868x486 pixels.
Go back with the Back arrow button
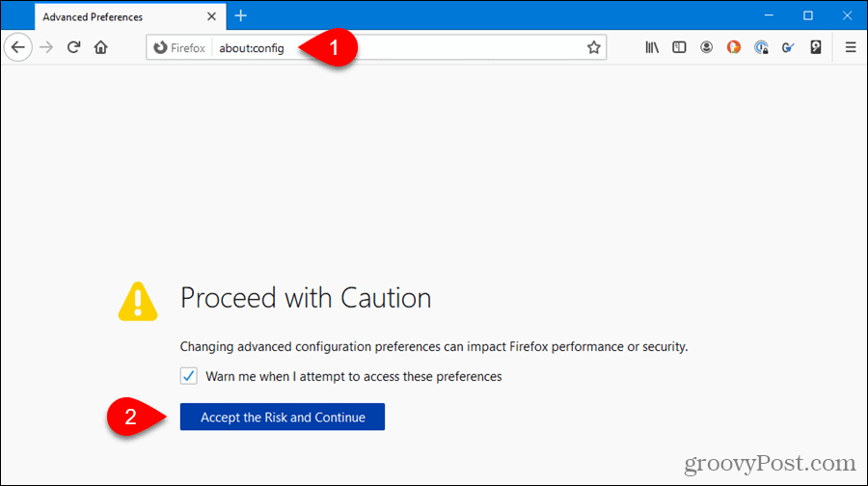pyautogui.click(x=18, y=47)
